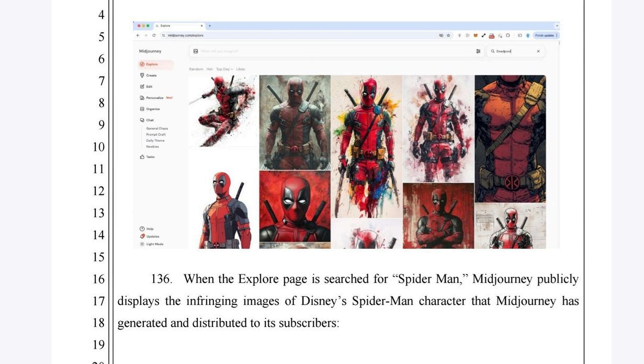Click into the Deadpool search field

point(515,51)
